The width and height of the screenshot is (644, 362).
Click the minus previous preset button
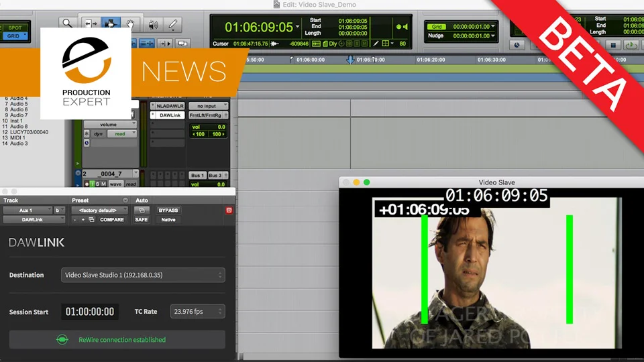click(x=74, y=220)
